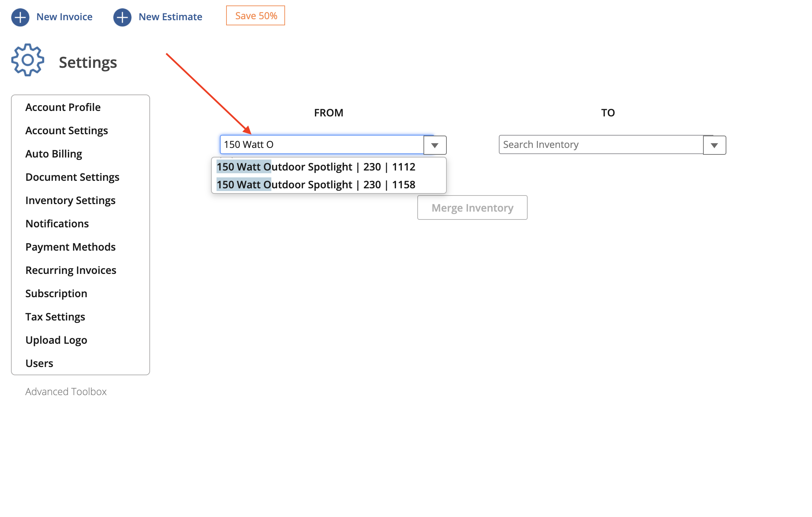Focus the TO Search Inventory field
The width and height of the screenshot is (812, 517).
(x=601, y=144)
